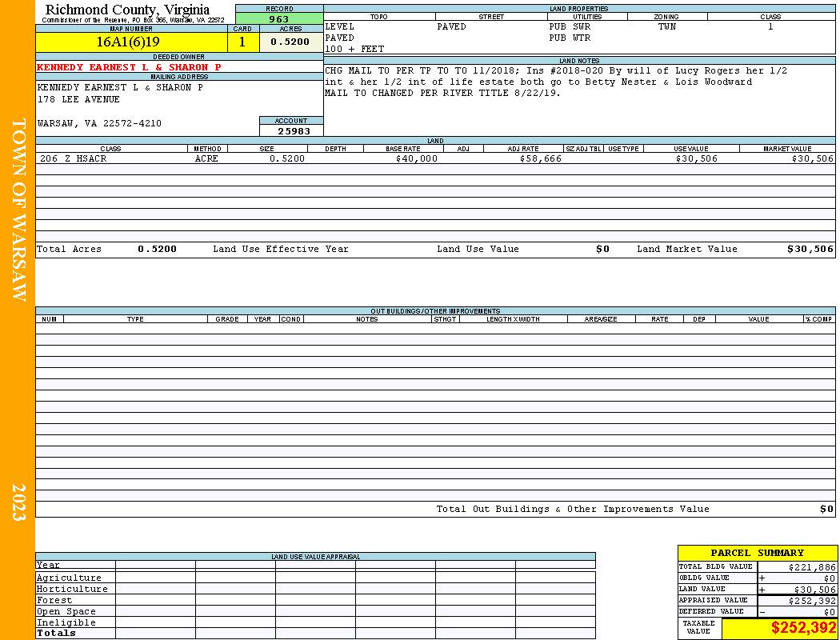Select the adjusted rate $58,666 cell
Image resolution: width=840 pixels, height=640 pixels.
click(x=540, y=158)
